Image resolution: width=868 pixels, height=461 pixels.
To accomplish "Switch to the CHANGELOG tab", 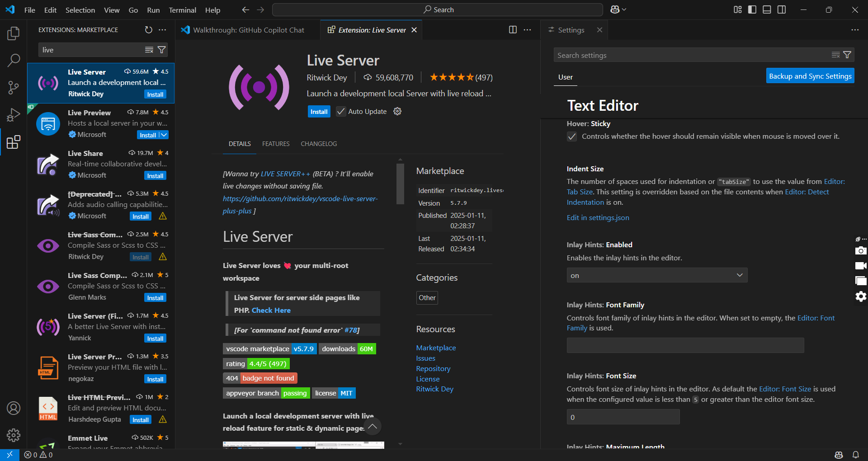I will [319, 144].
